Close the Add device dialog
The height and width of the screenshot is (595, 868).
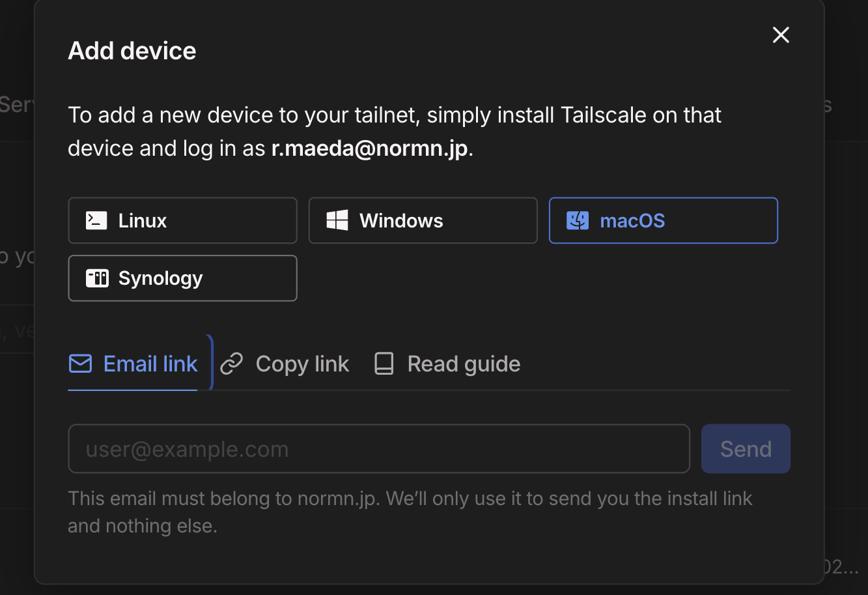click(x=781, y=35)
